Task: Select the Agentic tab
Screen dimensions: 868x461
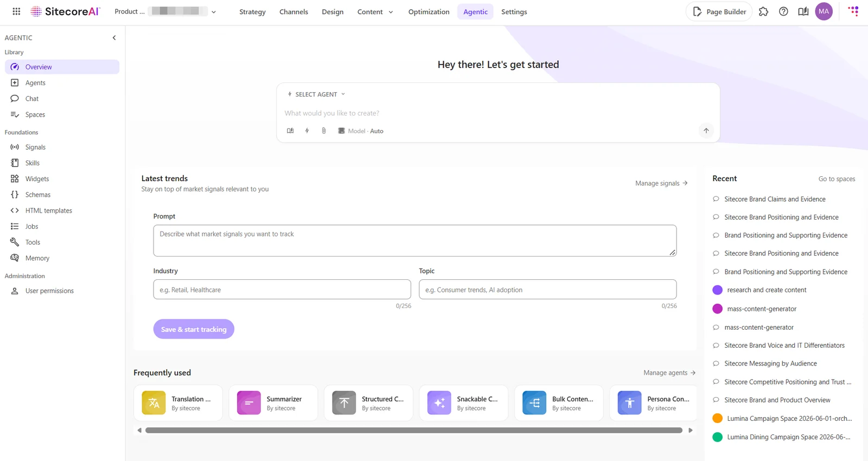Action: (x=475, y=11)
